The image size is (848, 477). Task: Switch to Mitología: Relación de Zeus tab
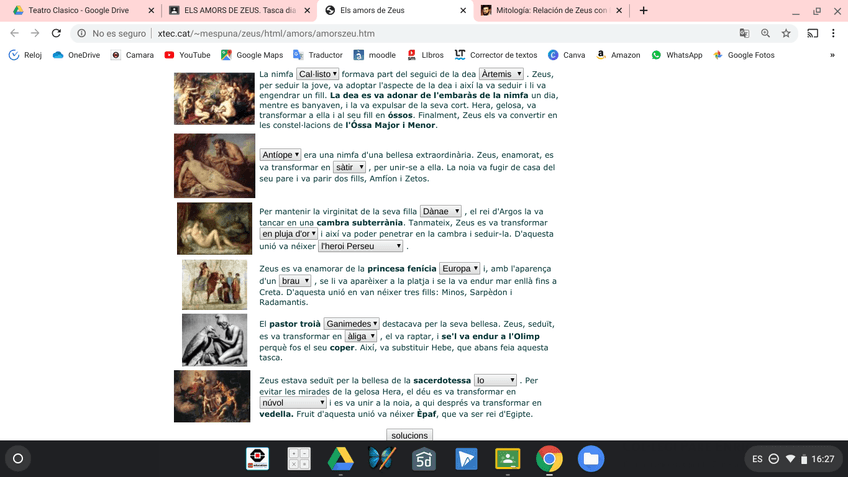coord(551,10)
